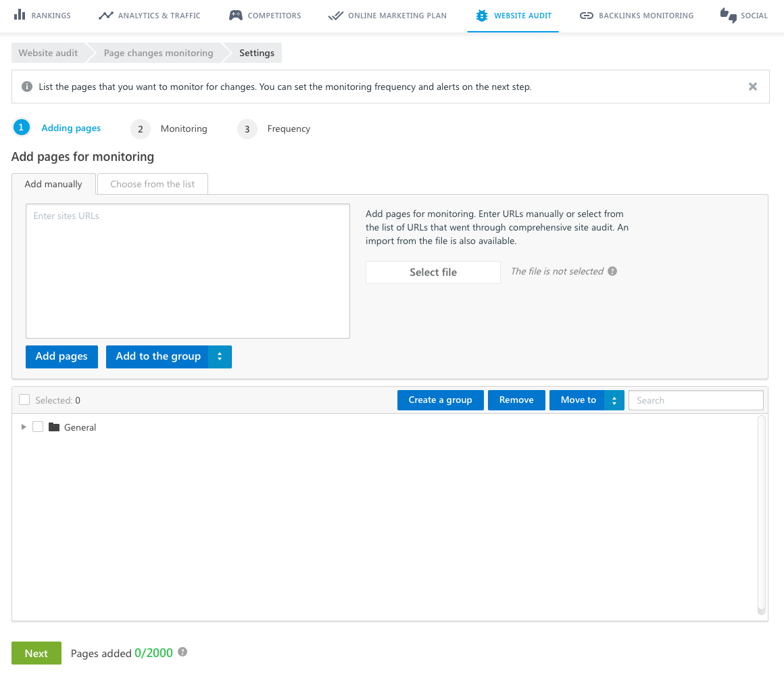Click the Backlinks Monitoring chain link icon

click(x=587, y=15)
